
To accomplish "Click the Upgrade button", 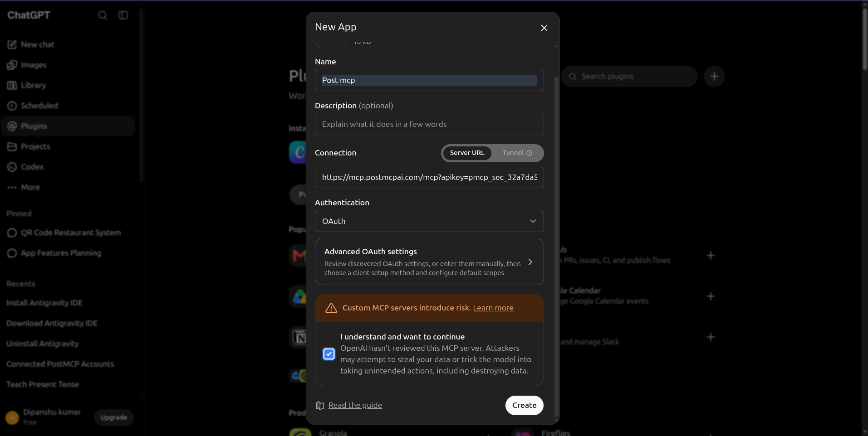I will coord(114,417).
